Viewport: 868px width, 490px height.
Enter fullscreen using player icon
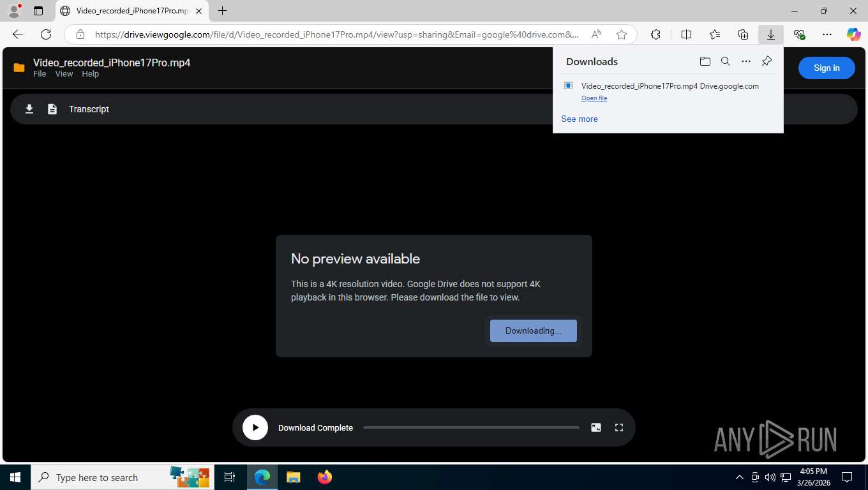pyautogui.click(x=619, y=427)
